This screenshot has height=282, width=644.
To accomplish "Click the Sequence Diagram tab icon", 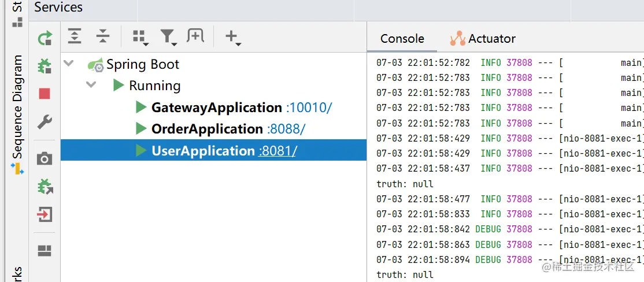I will 17,168.
